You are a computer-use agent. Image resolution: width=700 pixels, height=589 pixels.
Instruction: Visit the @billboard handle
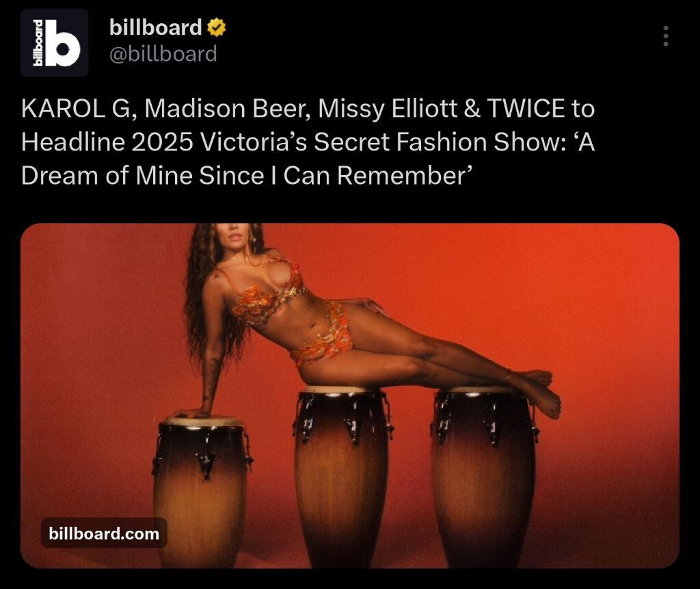click(x=163, y=54)
